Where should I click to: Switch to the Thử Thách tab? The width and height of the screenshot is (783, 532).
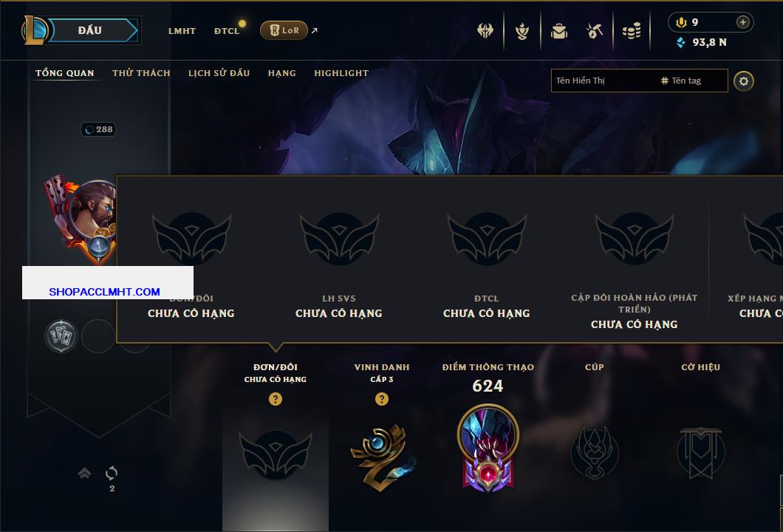tap(141, 73)
